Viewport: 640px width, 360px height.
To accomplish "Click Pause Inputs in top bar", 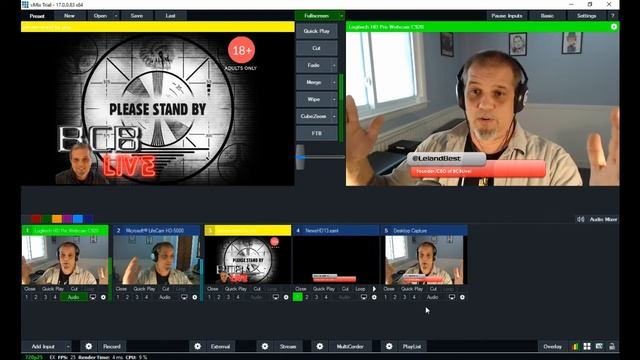I will pos(507,16).
